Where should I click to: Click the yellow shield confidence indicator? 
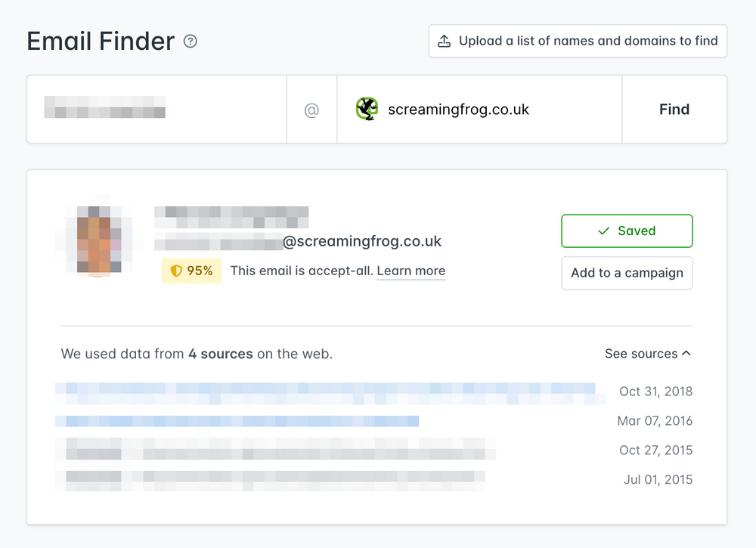pyautogui.click(x=191, y=271)
